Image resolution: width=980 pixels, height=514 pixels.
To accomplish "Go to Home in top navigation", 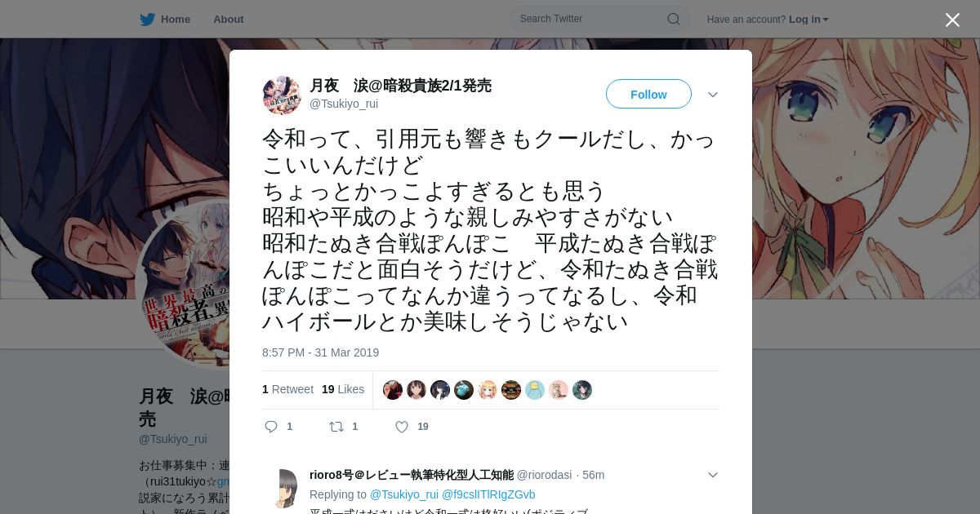I will point(176,19).
